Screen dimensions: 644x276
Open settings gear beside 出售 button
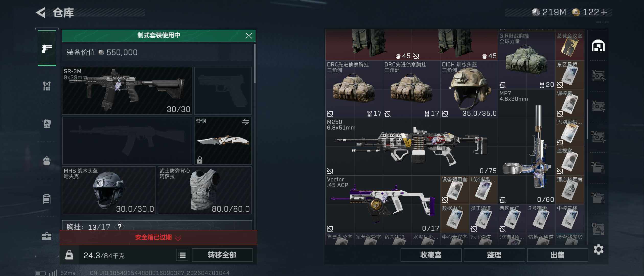pos(599,250)
